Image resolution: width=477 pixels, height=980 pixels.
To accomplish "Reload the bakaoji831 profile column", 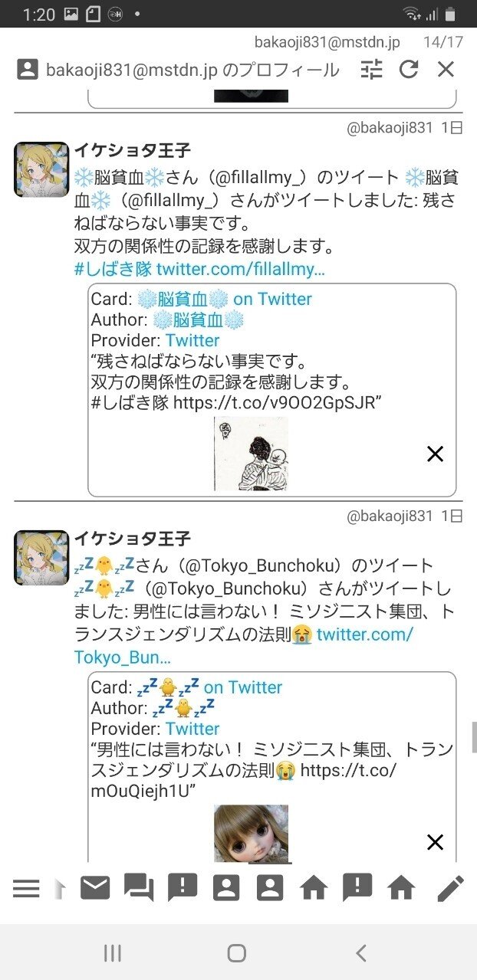I will tap(409, 70).
